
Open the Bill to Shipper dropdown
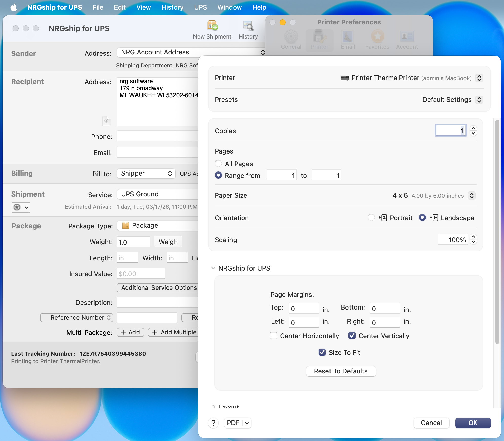(146, 174)
